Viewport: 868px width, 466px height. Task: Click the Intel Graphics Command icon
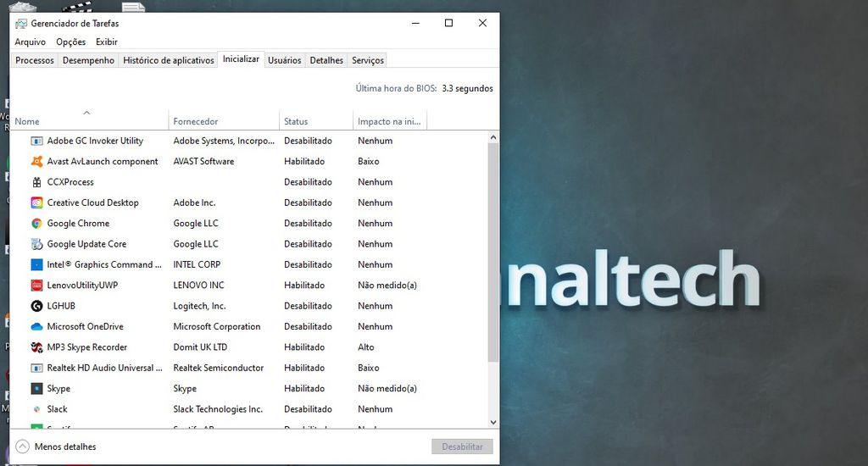pyautogui.click(x=36, y=264)
